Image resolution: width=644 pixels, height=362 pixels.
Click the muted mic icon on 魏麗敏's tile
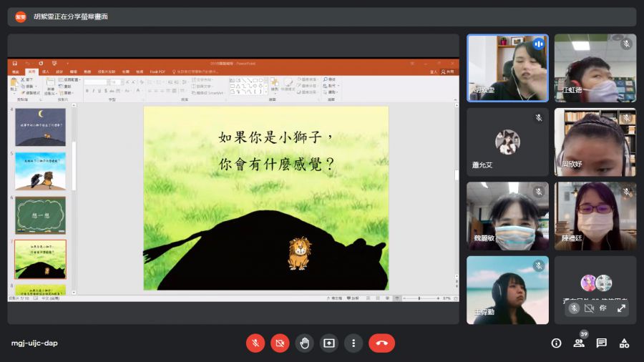point(538,192)
